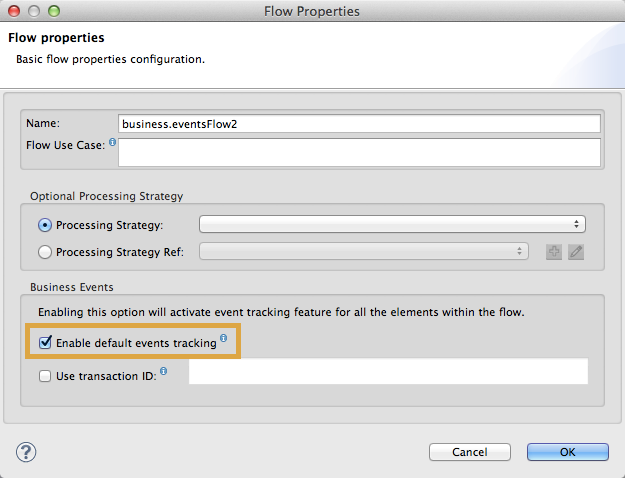This screenshot has width=625, height=478.
Task: Click info icon beside Enable default events tracking
Action: pos(223,339)
